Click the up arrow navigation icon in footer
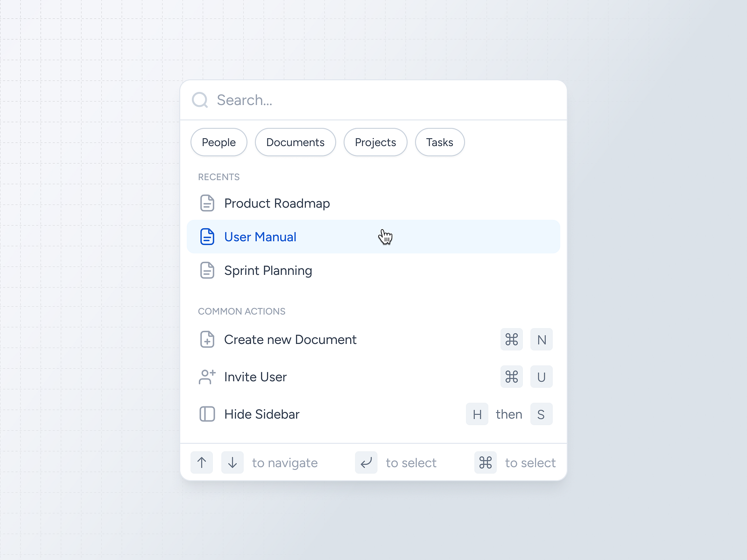This screenshot has height=560, width=747. [201, 462]
